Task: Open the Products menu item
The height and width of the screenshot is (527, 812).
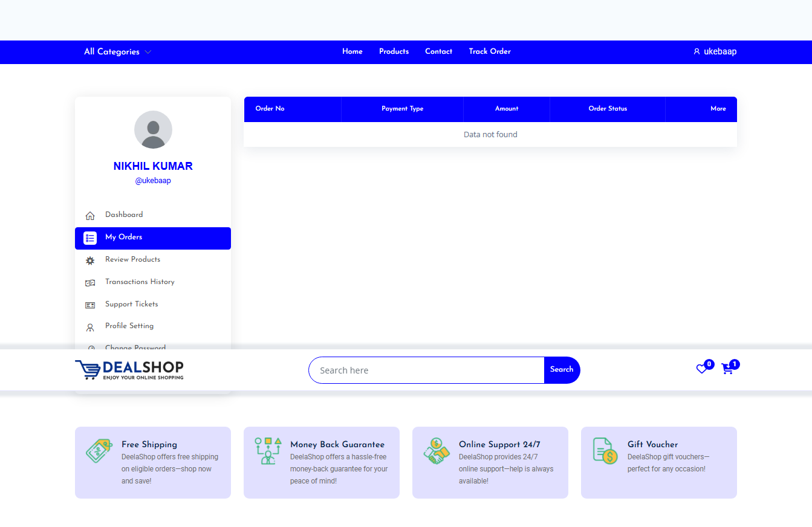Action: (394, 52)
